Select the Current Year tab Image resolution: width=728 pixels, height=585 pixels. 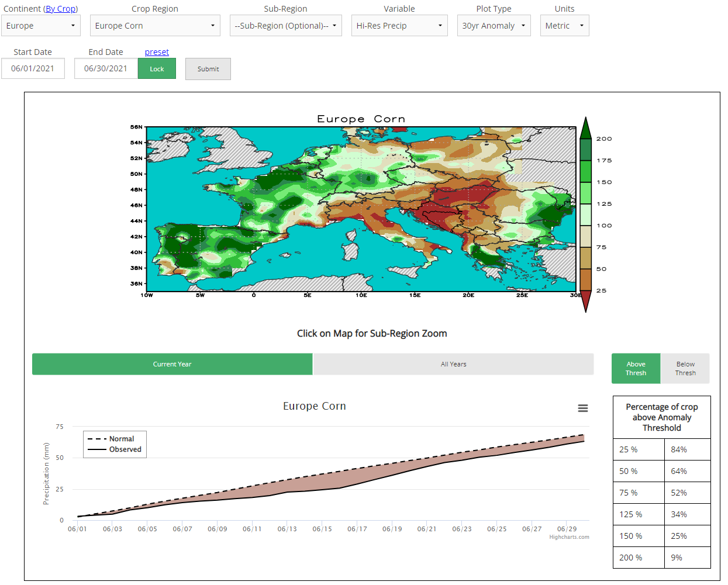pyautogui.click(x=172, y=364)
